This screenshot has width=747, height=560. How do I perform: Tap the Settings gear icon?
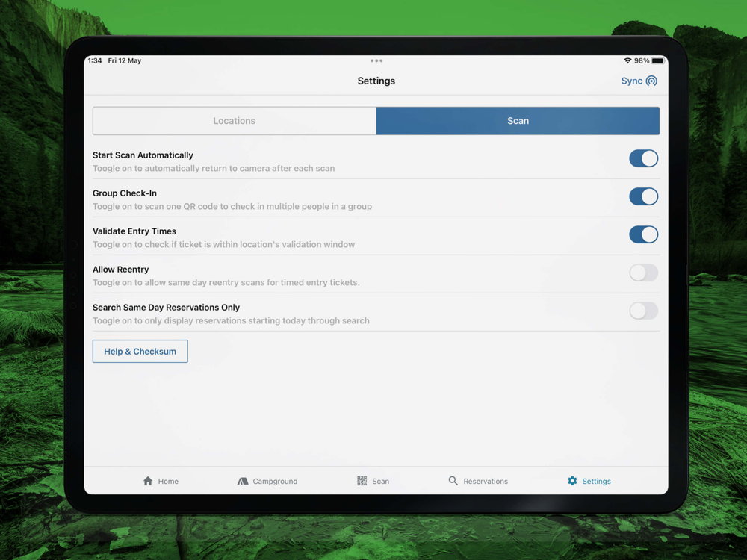coord(572,481)
